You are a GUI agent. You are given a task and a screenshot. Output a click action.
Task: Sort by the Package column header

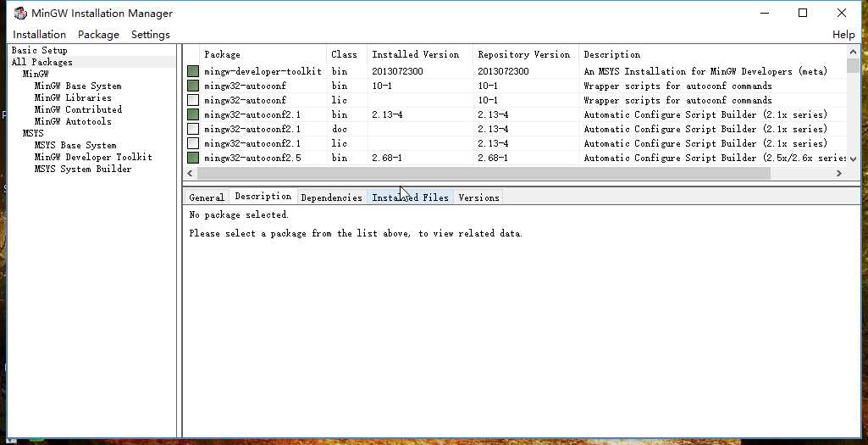coord(263,54)
